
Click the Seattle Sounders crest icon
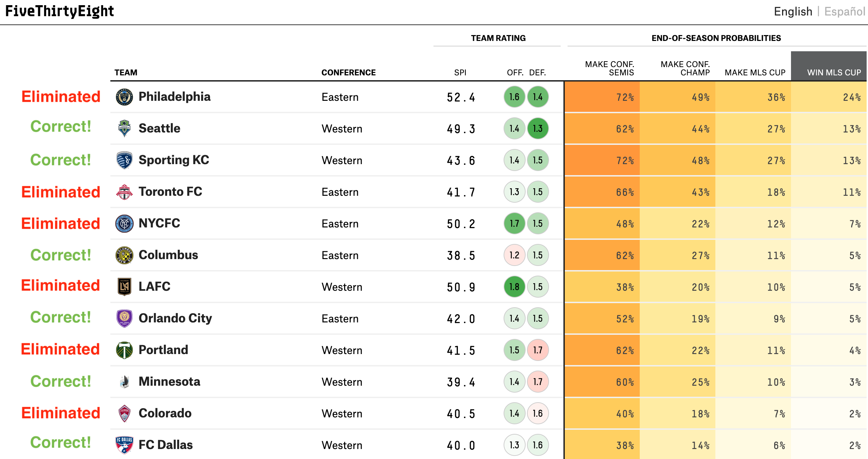[x=124, y=129]
